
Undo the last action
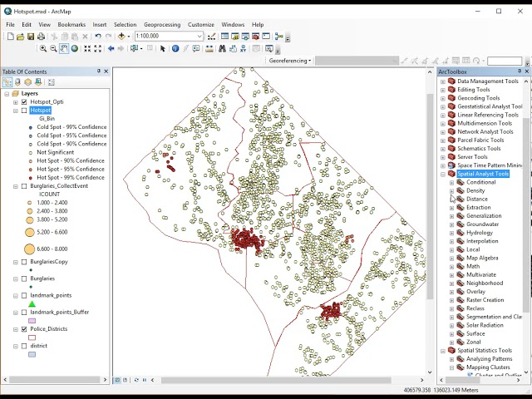coord(98,37)
